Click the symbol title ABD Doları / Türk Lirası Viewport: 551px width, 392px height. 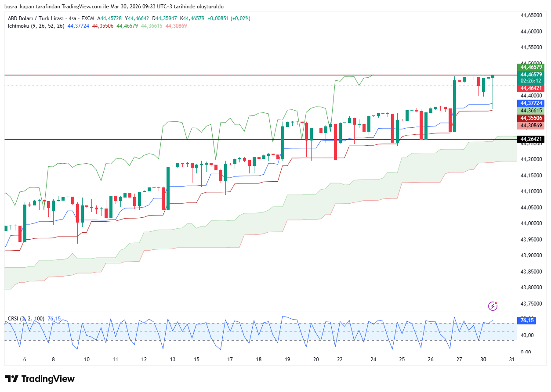[36, 18]
